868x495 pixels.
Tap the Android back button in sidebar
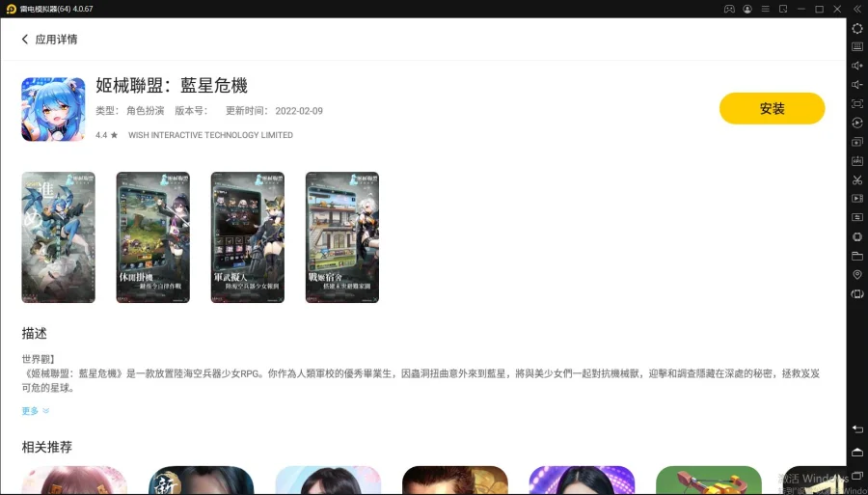[x=857, y=429]
